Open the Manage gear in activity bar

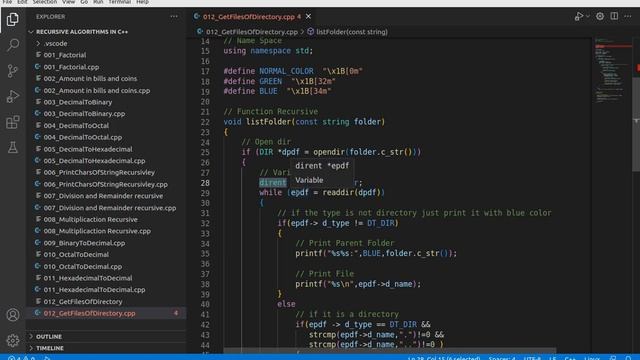pos(13,340)
